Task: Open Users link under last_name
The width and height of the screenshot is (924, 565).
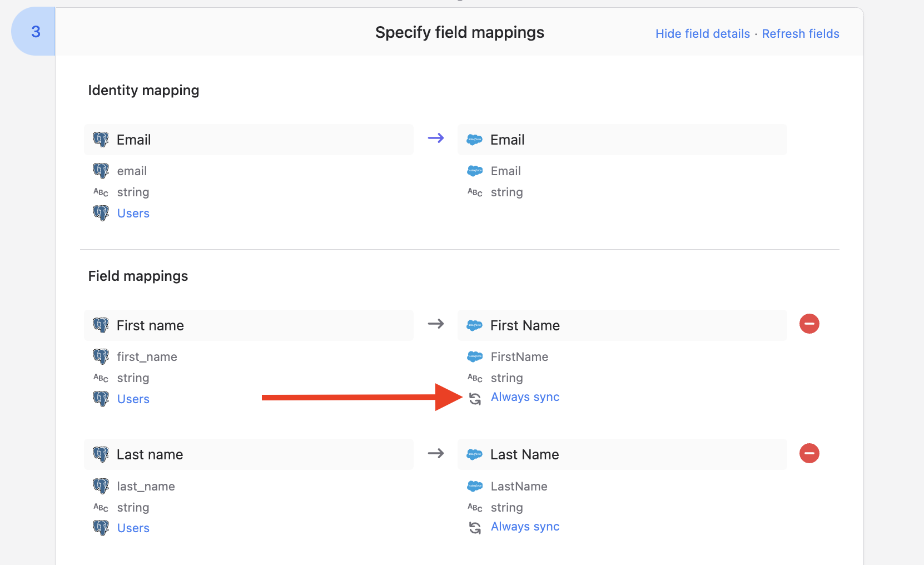Action: tap(133, 528)
